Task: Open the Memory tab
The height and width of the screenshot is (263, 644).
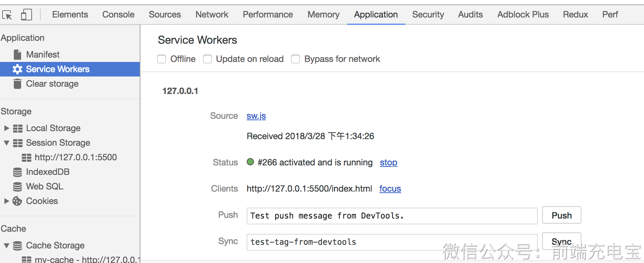Action: coord(323,15)
